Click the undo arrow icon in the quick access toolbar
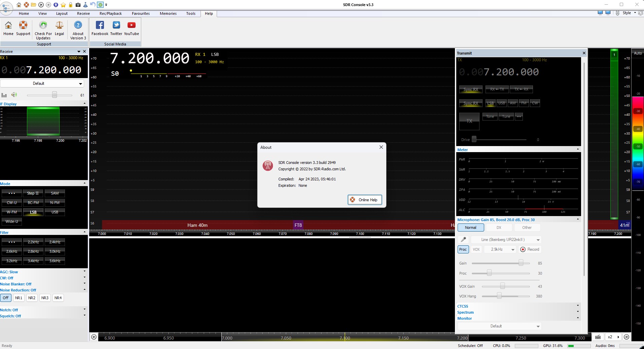The image size is (644, 349). pyautogui.click(x=93, y=5)
